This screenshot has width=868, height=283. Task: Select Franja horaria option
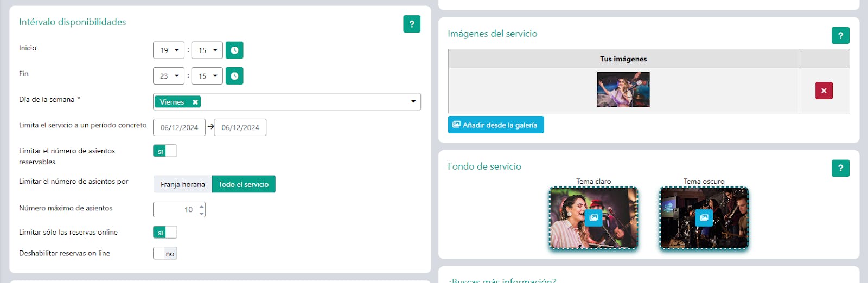click(x=183, y=184)
